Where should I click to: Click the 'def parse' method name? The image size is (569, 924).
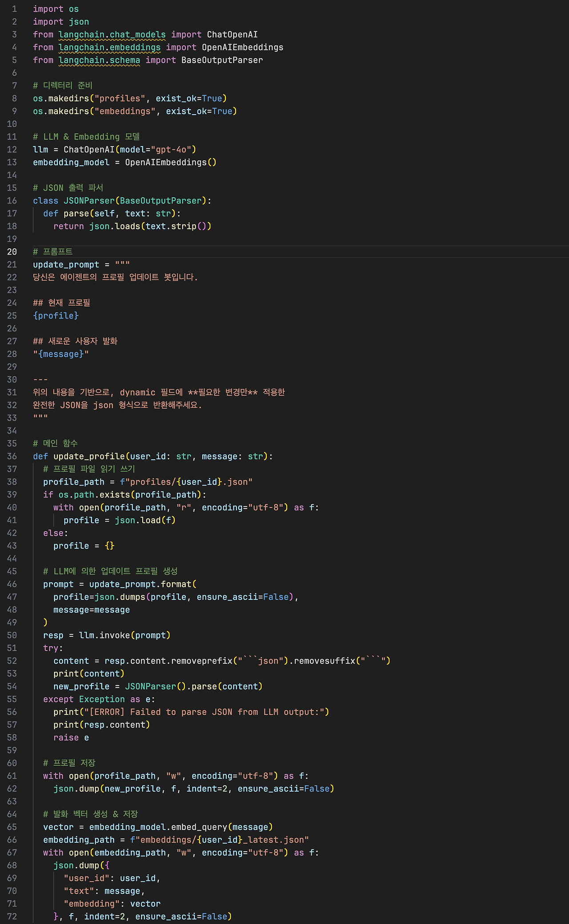76,214
